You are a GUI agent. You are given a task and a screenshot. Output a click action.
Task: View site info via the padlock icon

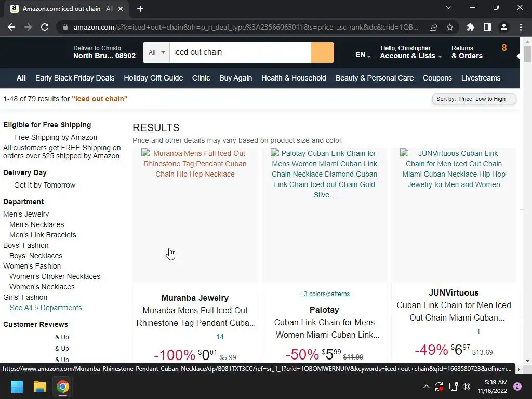click(65, 27)
